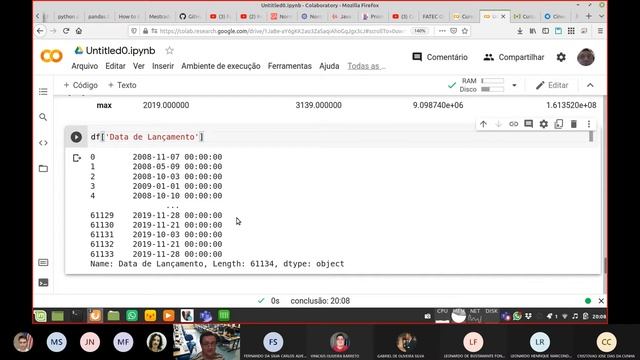
Task: Click the Comentário button
Action: (440, 57)
